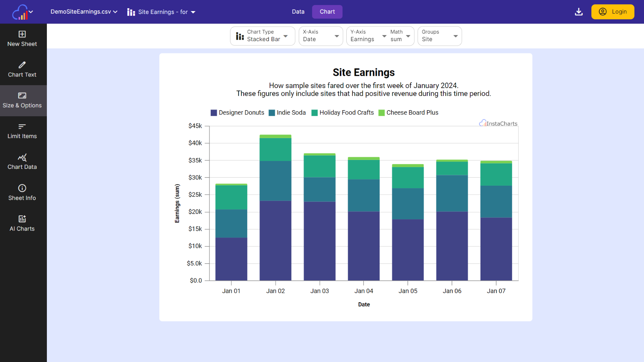The width and height of the screenshot is (644, 362).
Task: Click the Jan 02 Cheese Board Plus segment
Action: pos(275,136)
